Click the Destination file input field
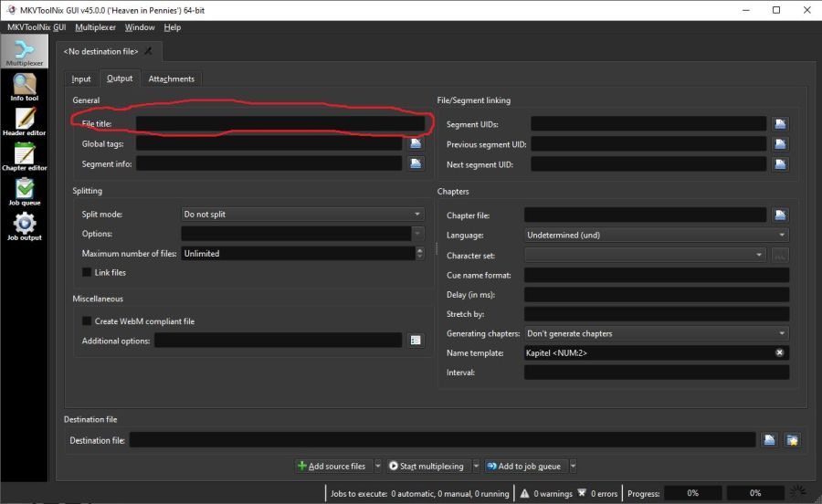Screen dimensions: 822x504 pyautogui.click(x=442, y=440)
